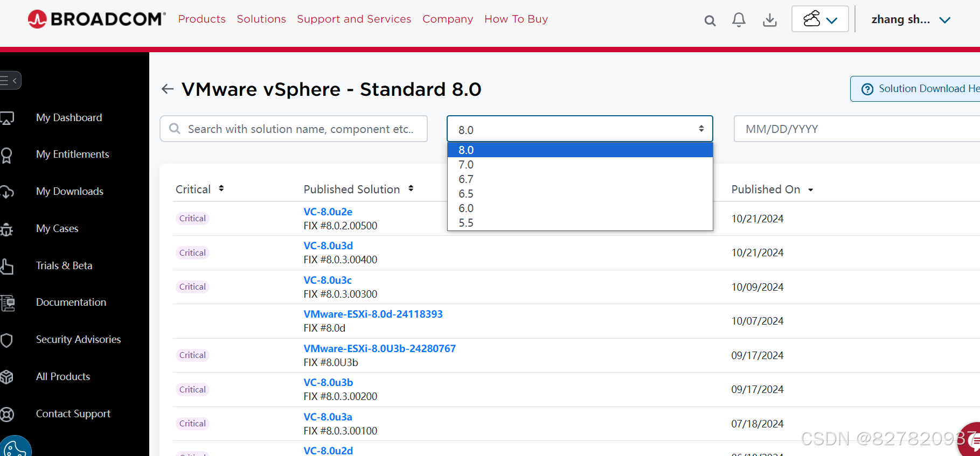This screenshot has width=980, height=456.
Task: Open Support and Services menu
Action: [354, 19]
